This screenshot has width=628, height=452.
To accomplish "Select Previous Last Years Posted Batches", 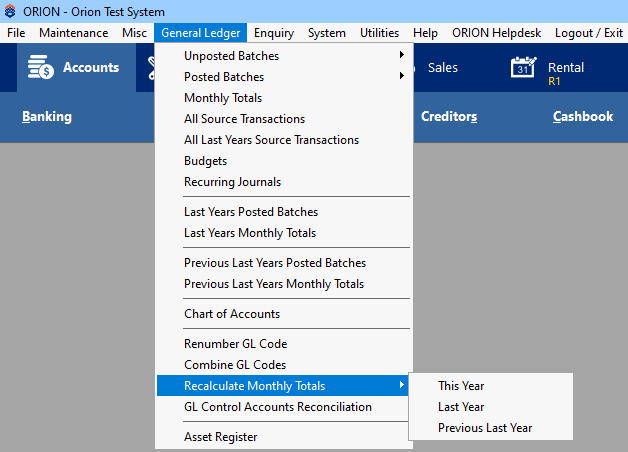I will click(283, 263).
